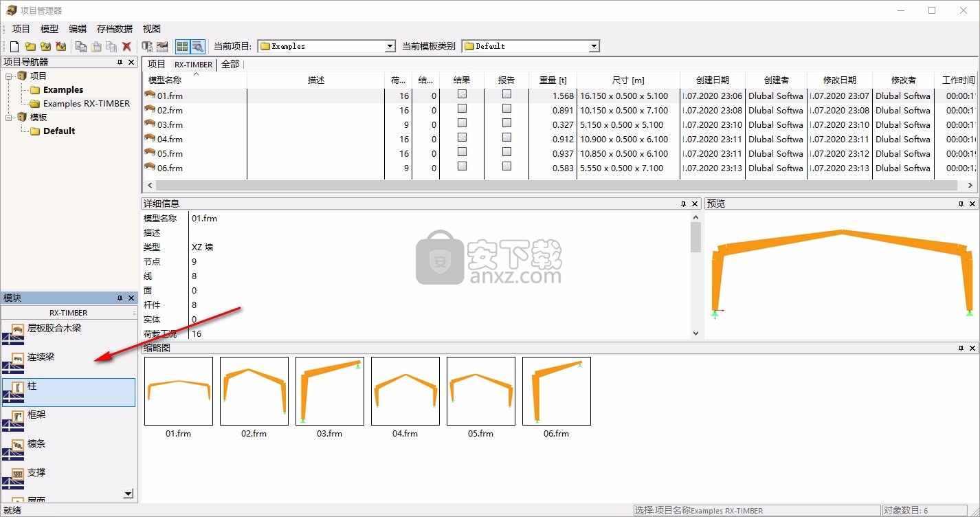Image resolution: width=980 pixels, height=517 pixels.
Task: Open the 当前项目 Examples dropdown
Action: click(390, 46)
